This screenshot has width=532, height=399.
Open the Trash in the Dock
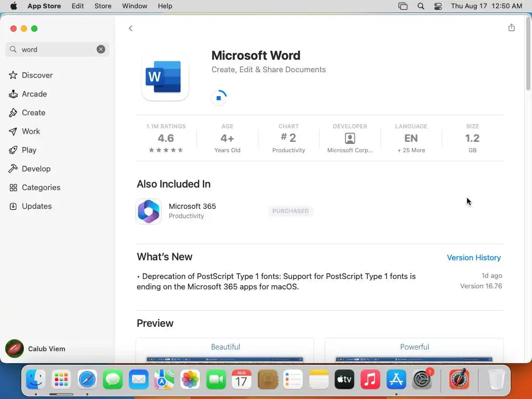pos(496,379)
